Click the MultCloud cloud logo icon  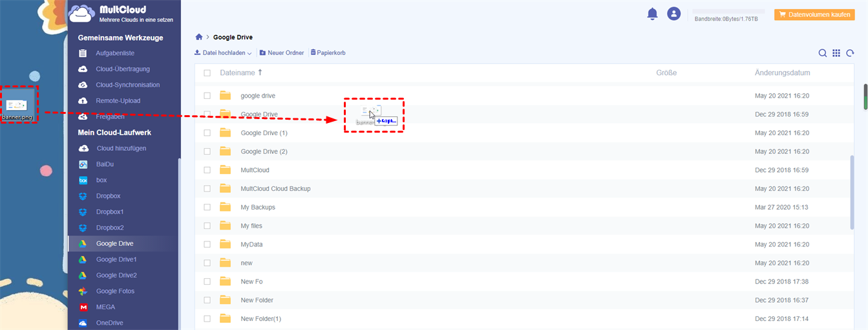pos(81,13)
